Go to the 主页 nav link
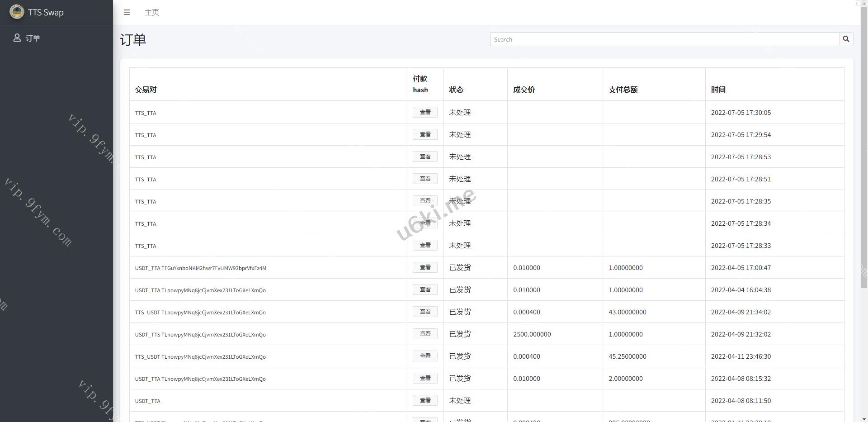Viewport: 868px width, 422px height. (151, 12)
